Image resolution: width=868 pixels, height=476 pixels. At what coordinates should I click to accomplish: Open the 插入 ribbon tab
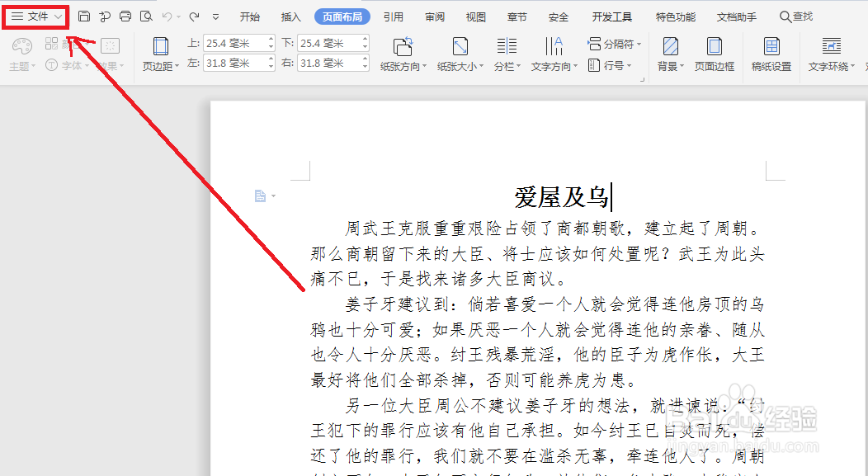coord(290,15)
